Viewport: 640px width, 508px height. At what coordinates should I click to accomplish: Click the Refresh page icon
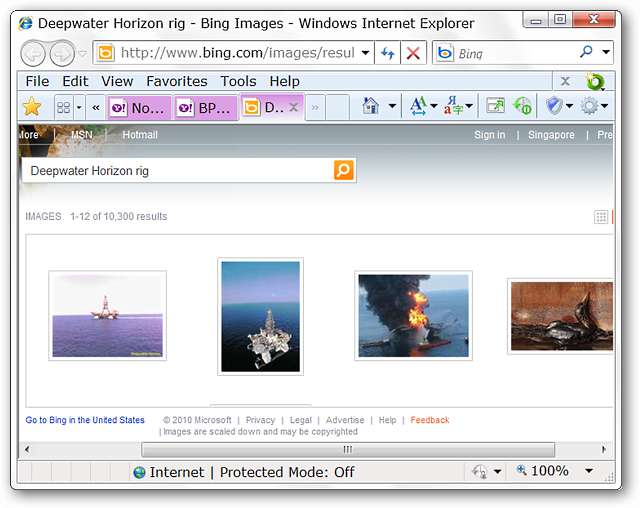[x=388, y=53]
